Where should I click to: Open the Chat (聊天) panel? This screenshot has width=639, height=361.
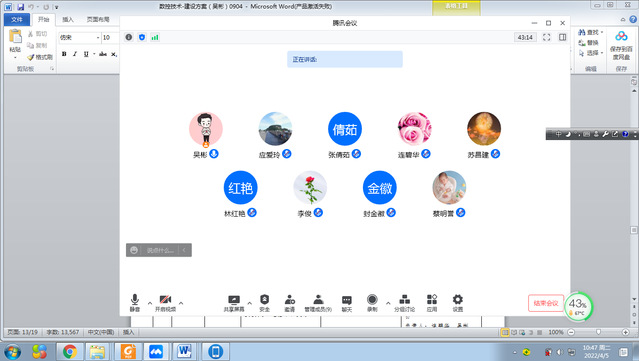347,303
